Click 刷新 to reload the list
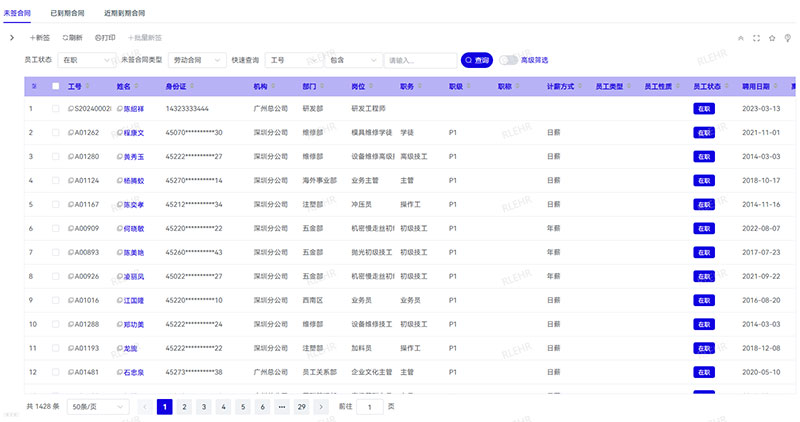800x422 pixels. point(72,38)
